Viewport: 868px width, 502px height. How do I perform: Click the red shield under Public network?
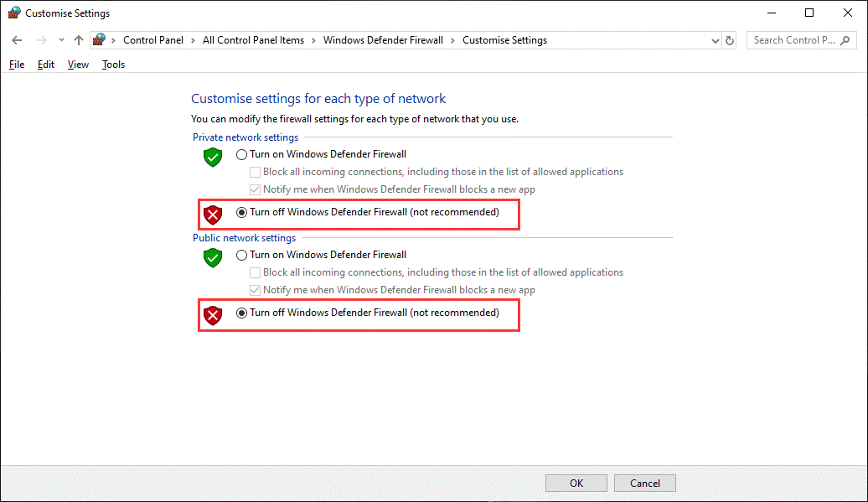click(x=213, y=316)
